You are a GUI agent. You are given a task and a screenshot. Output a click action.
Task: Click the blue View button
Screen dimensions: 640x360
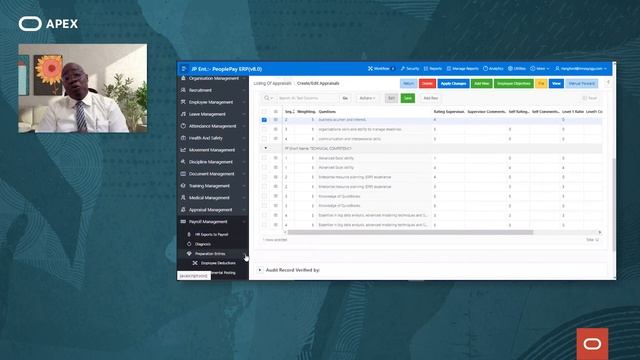pos(556,83)
